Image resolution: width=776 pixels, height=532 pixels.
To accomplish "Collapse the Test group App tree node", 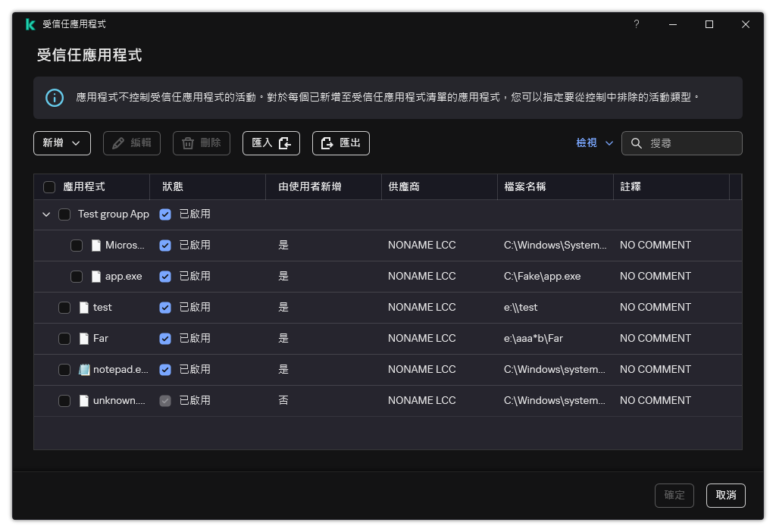I will [46, 214].
